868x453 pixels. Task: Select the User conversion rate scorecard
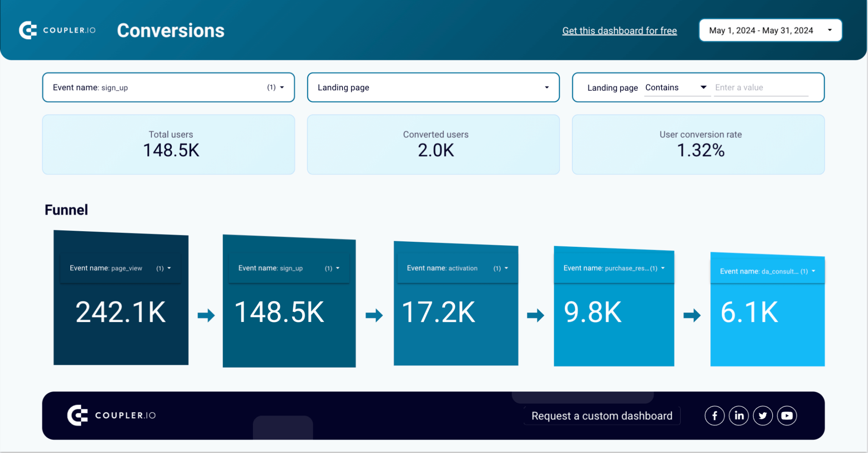(698, 144)
